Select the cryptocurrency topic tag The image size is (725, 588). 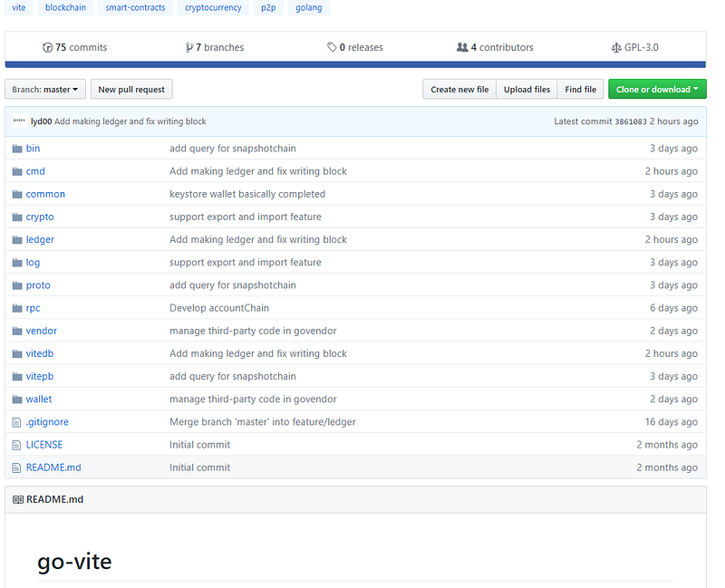[213, 7]
